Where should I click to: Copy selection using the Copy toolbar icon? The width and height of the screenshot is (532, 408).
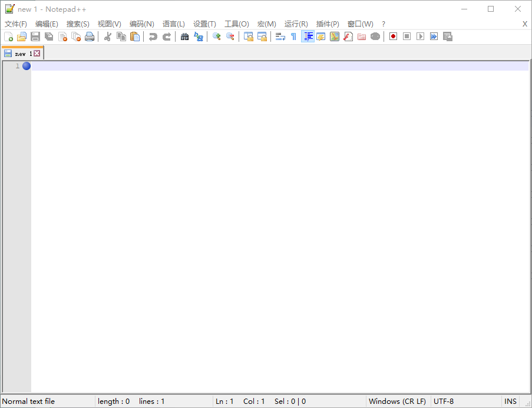[x=121, y=37]
